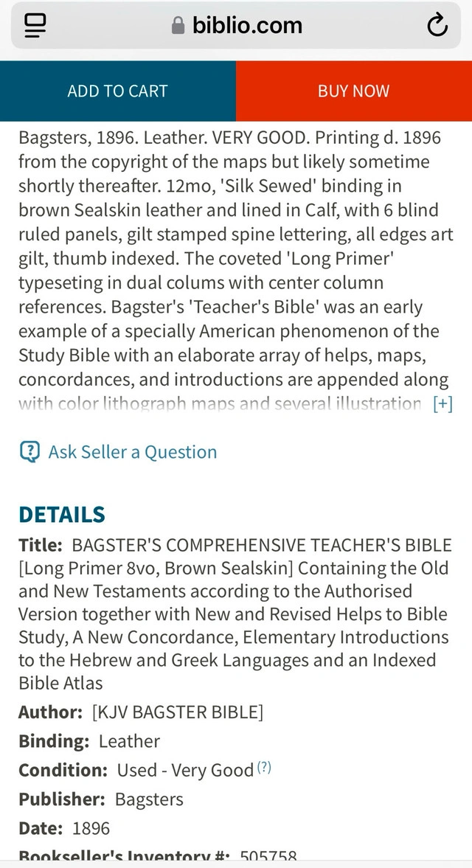Tap the Date 1896 entry
472x868 pixels.
[64, 828]
